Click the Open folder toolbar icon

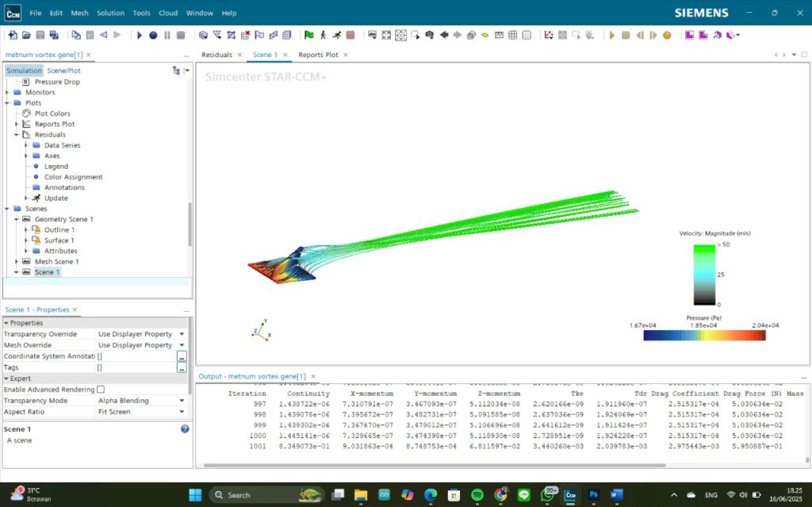26,35
